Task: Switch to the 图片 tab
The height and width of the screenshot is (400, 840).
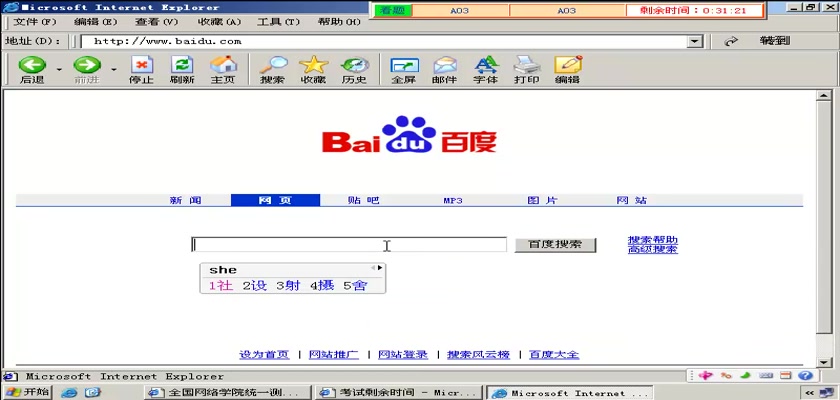Action: point(542,200)
